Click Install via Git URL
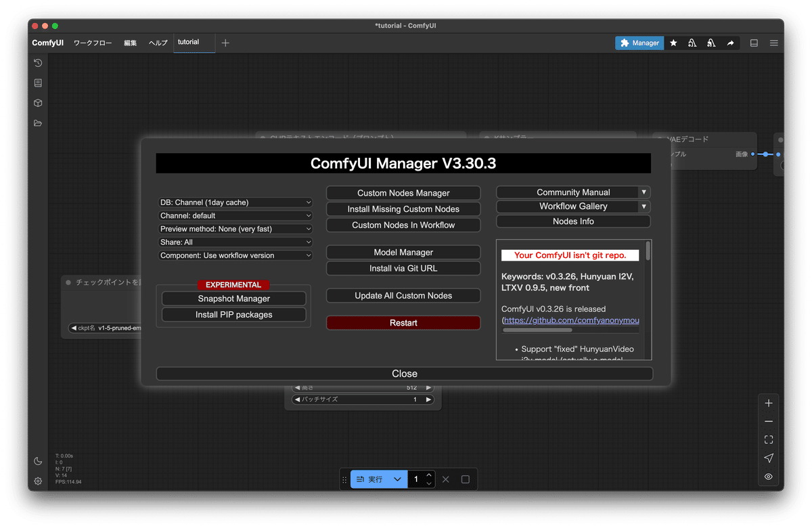 click(x=403, y=268)
